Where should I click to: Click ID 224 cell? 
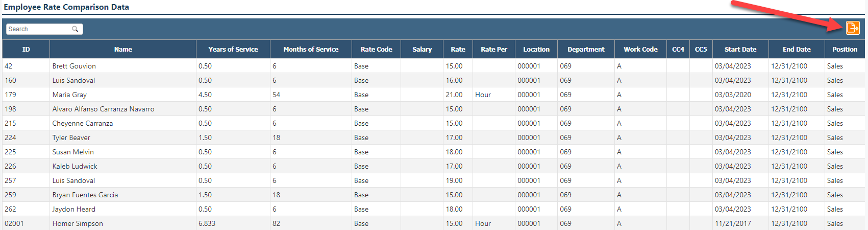point(26,137)
